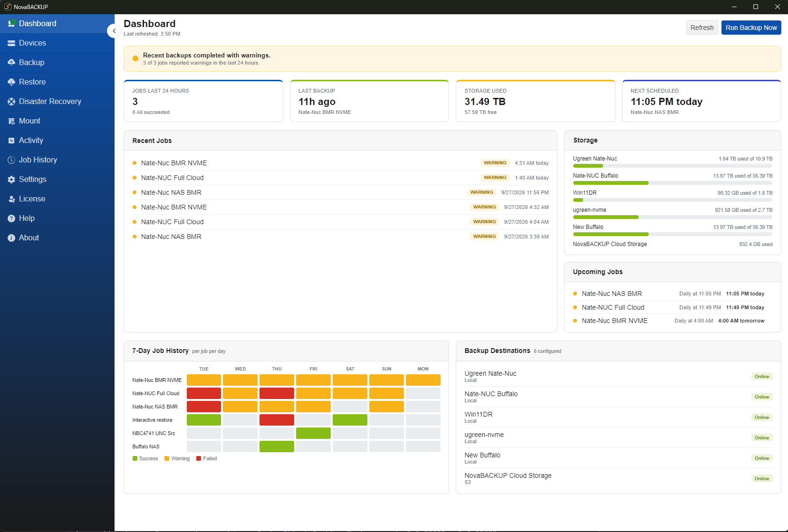Select Nate-NUC Full Cloud job from 1:40 AM today

tap(340, 178)
